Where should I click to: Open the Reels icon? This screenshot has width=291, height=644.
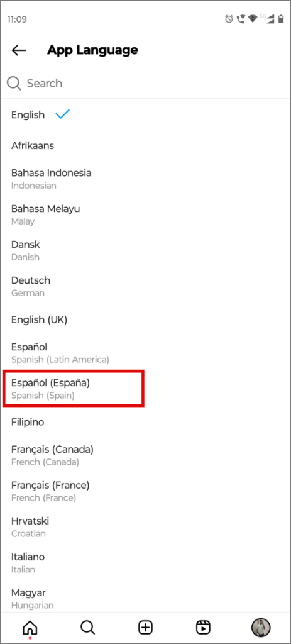point(203,628)
